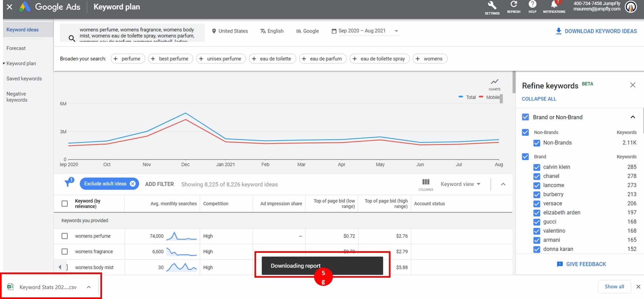Uncheck the Non-Brands 2.11K checkbox
The width and height of the screenshot is (644, 299).
(x=537, y=143)
